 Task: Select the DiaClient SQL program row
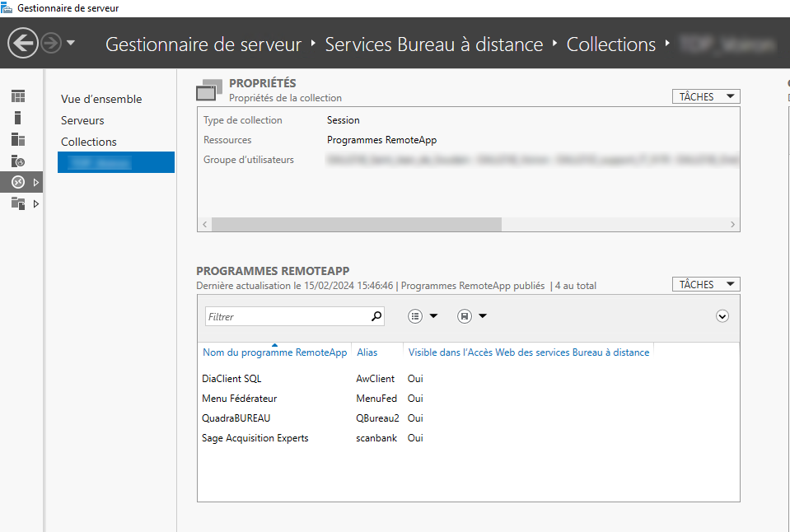point(469,379)
